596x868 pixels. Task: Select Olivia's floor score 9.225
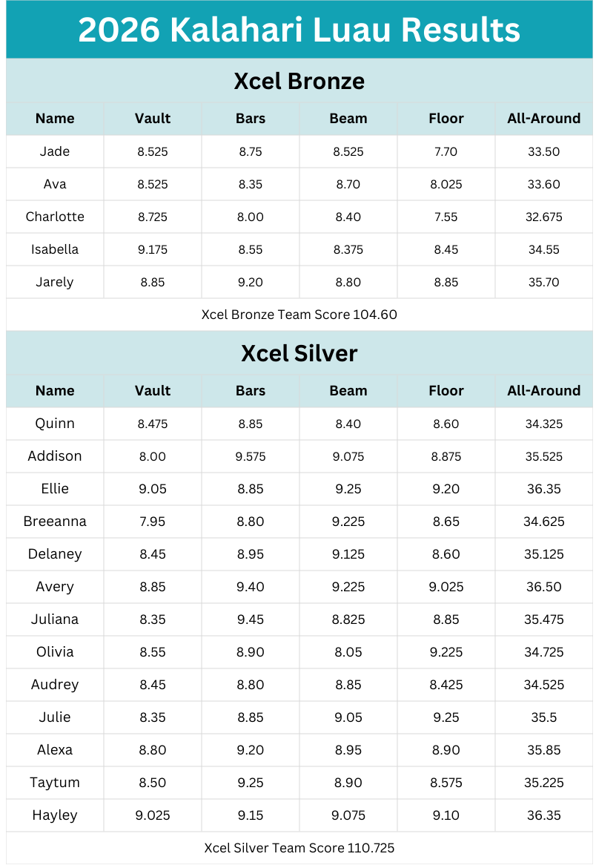point(446,652)
